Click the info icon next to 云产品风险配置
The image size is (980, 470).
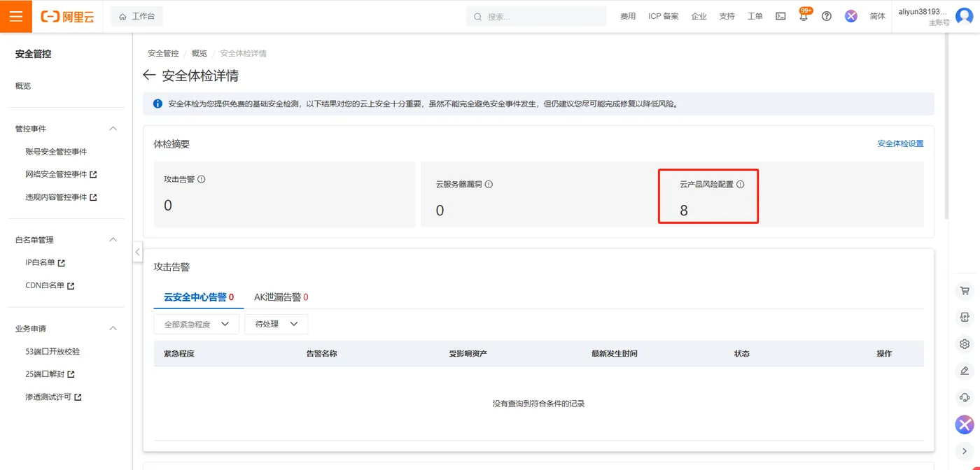pyautogui.click(x=741, y=185)
